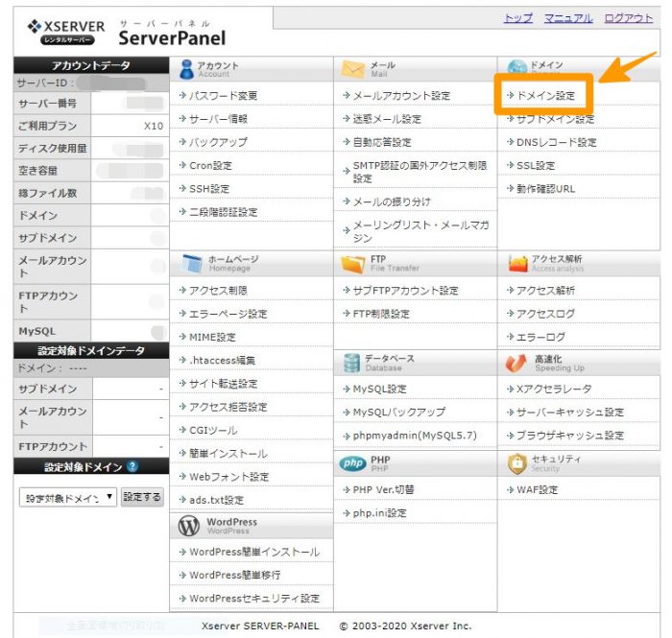Open アクセス解析 link
The image size is (672, 638).
[545, 291]
